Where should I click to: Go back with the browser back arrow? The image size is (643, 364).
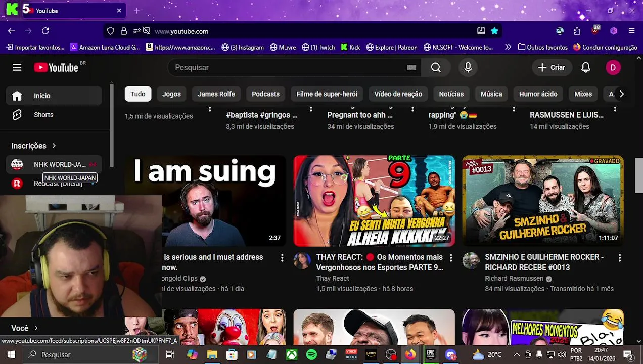[11, 31]
